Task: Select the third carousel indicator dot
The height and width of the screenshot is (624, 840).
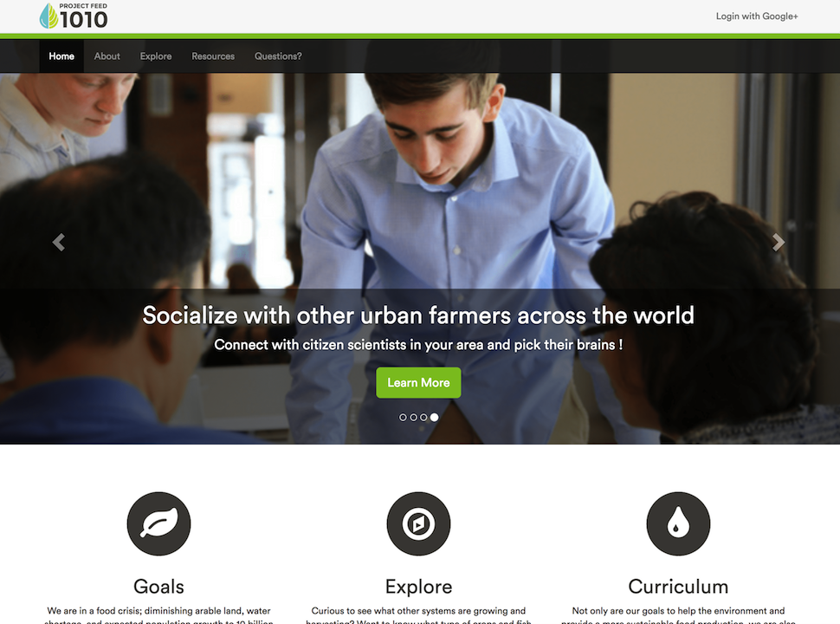Action: tap(423, 417)
